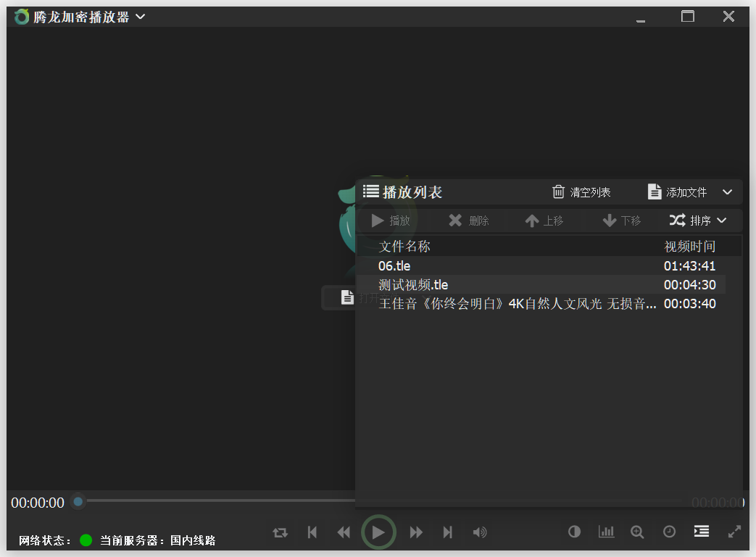This screenshot has width=756, height=557.
Task: Click the 00:03:40 duration cell
Action: pos(689,304)
